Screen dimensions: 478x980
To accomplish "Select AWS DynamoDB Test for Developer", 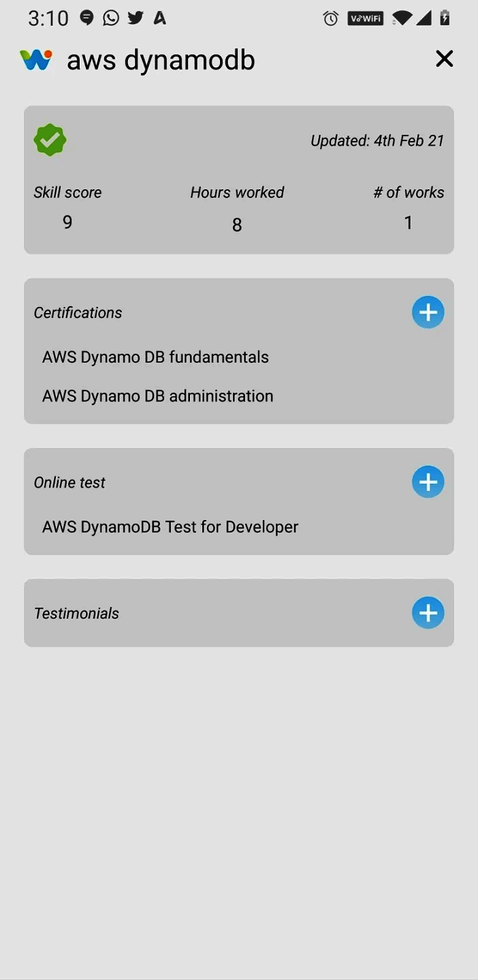I will (170, 526).
